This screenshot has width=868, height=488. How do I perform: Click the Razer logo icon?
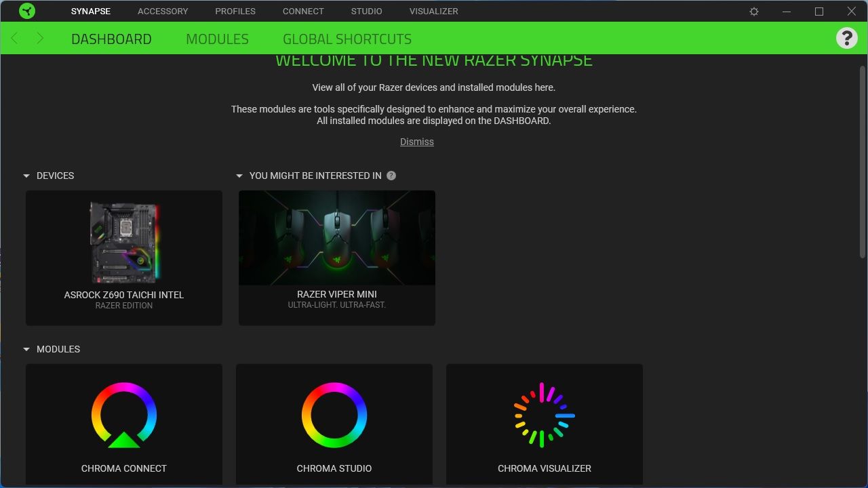point(27,11)
